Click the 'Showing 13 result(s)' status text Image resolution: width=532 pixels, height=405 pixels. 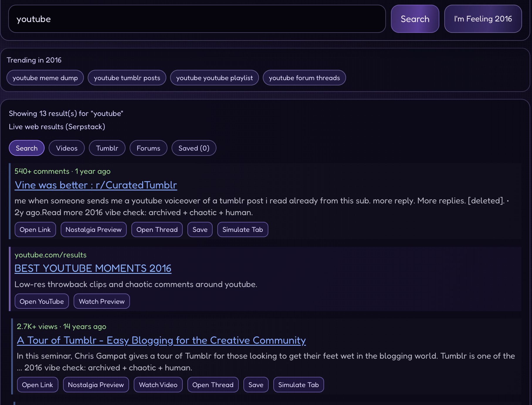66,114
